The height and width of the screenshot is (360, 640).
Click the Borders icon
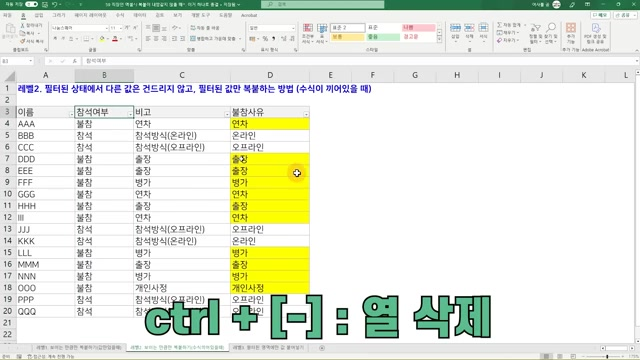(x=86, y=39)
